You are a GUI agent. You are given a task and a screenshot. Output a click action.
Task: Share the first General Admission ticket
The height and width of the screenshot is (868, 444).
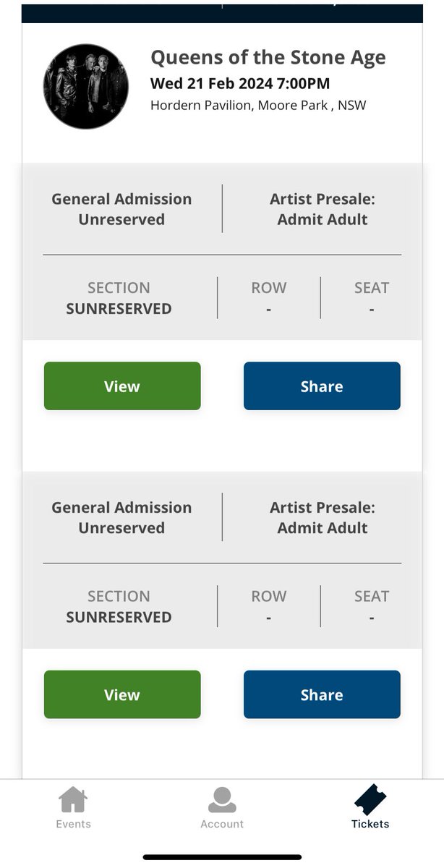point(322,386)
